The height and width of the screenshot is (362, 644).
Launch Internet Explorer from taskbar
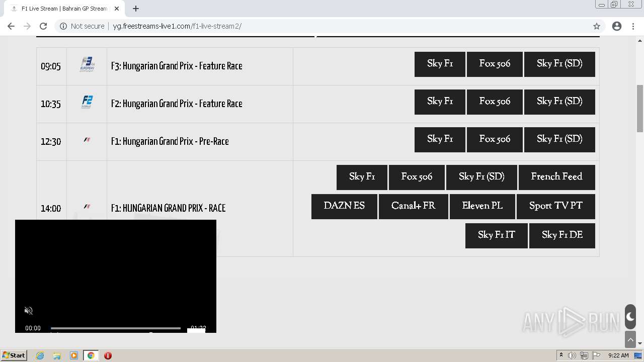click(40, 355)
